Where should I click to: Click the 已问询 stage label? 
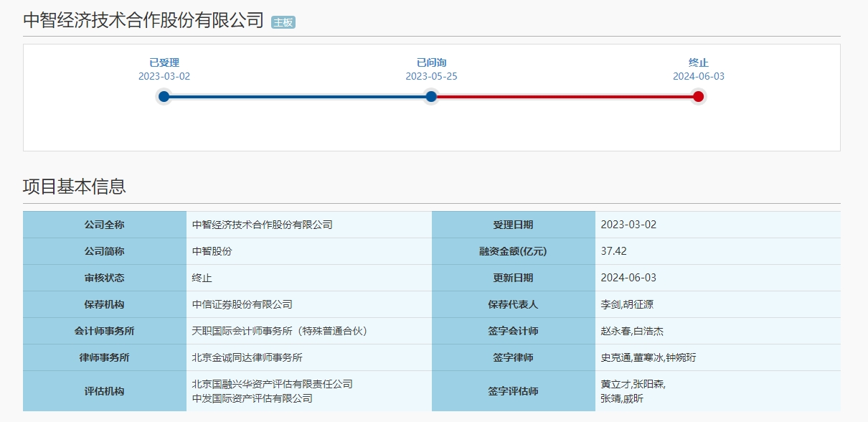pos(431,62)
